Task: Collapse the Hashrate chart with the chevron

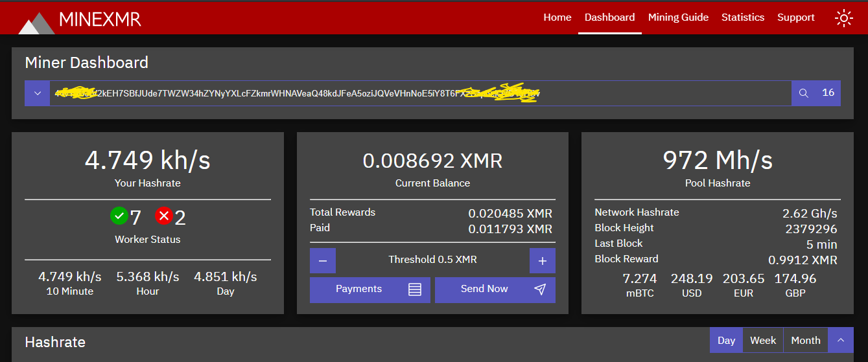Action: [x=841, y=340]
